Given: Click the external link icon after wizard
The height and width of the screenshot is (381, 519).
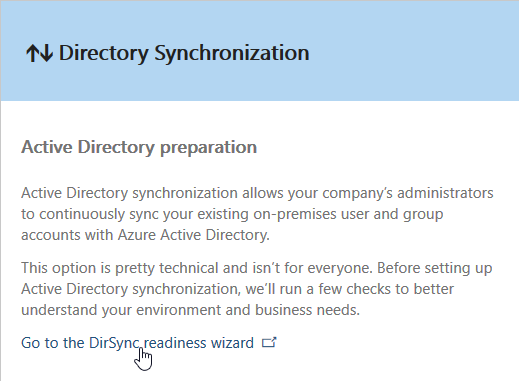Looking at the screenshot, I should [x=269, y=342].
